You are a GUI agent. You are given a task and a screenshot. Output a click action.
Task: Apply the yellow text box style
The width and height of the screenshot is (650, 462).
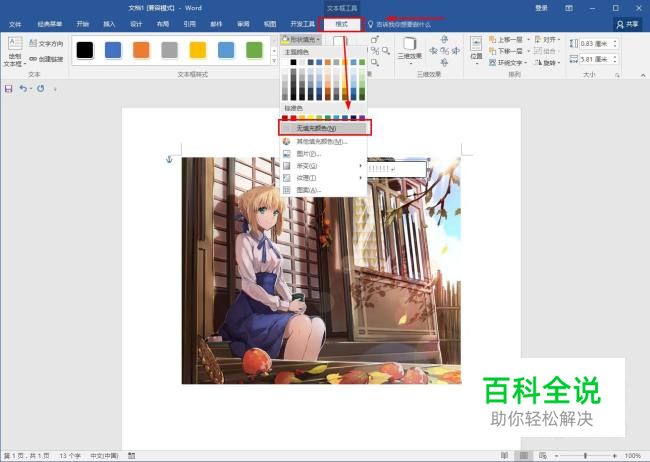(198, 50)
